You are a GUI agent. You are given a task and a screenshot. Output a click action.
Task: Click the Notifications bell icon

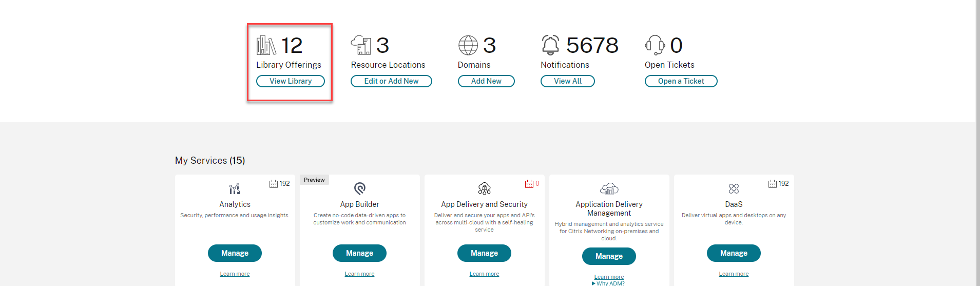coord(550,45)
